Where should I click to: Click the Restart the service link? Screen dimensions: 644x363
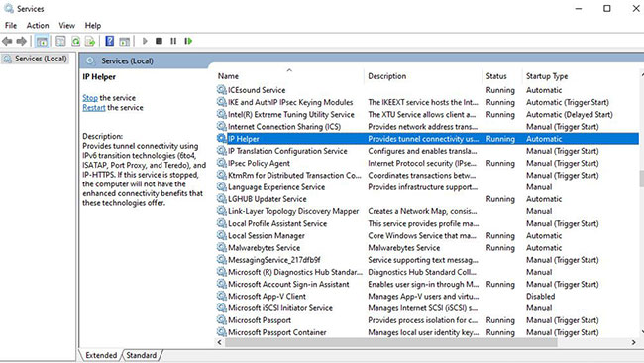94,108
